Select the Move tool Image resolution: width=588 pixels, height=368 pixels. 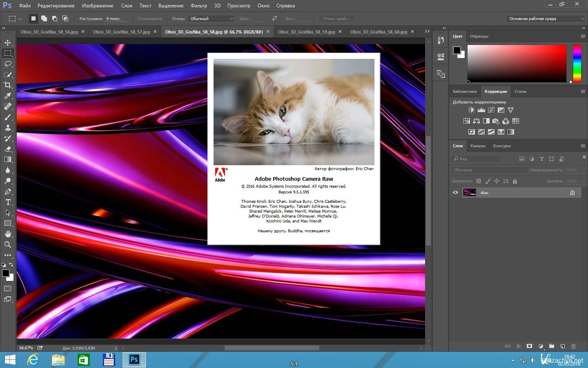point(8,43)
